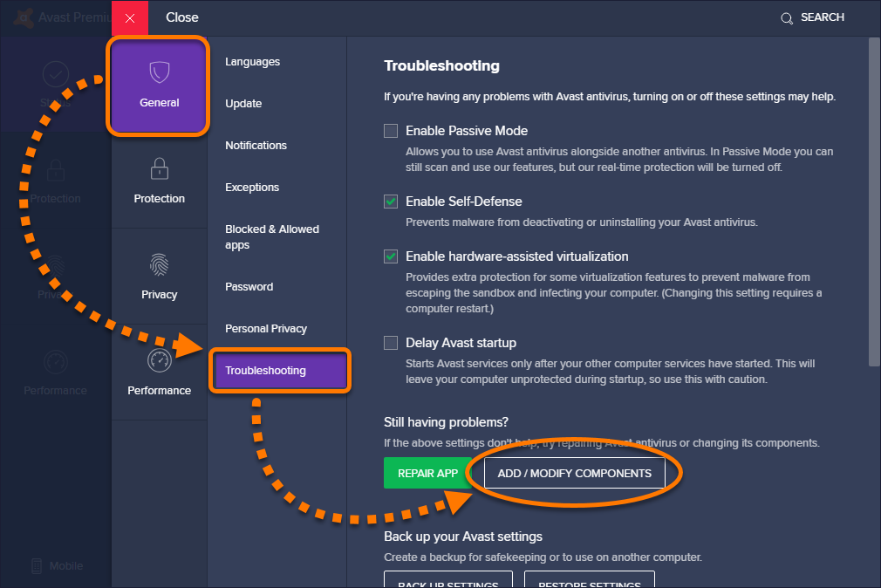Click the Search magnifier icon
The width and height of the screenshot is (881, 588).
pos(787,18)
